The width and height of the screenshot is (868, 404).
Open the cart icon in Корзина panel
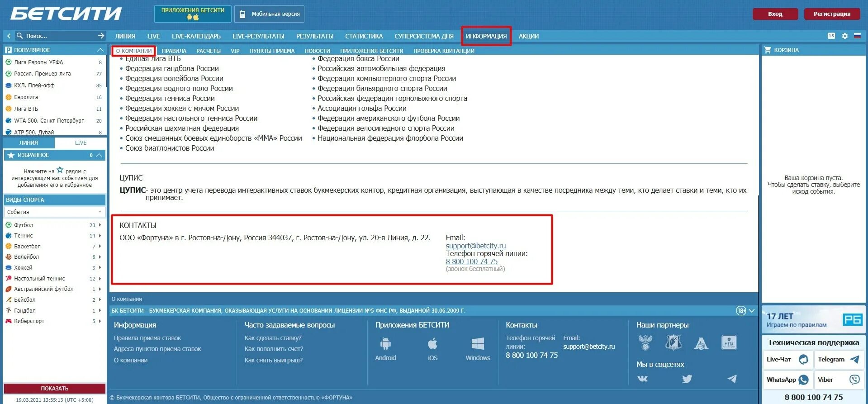(768, 50)
